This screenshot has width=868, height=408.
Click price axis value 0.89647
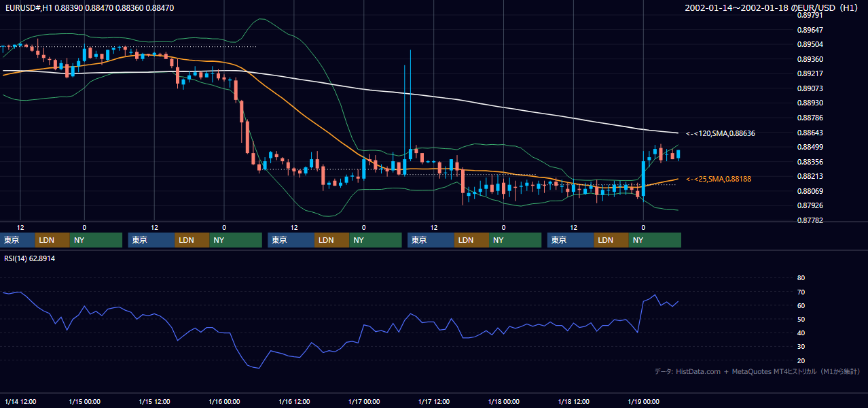(x=809, y=30)
